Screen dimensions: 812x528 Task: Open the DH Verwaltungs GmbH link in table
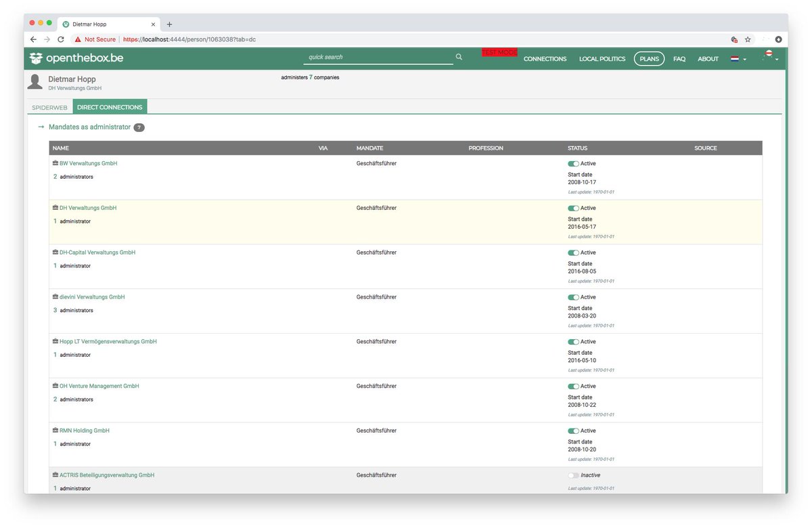[x=88, y=208]
